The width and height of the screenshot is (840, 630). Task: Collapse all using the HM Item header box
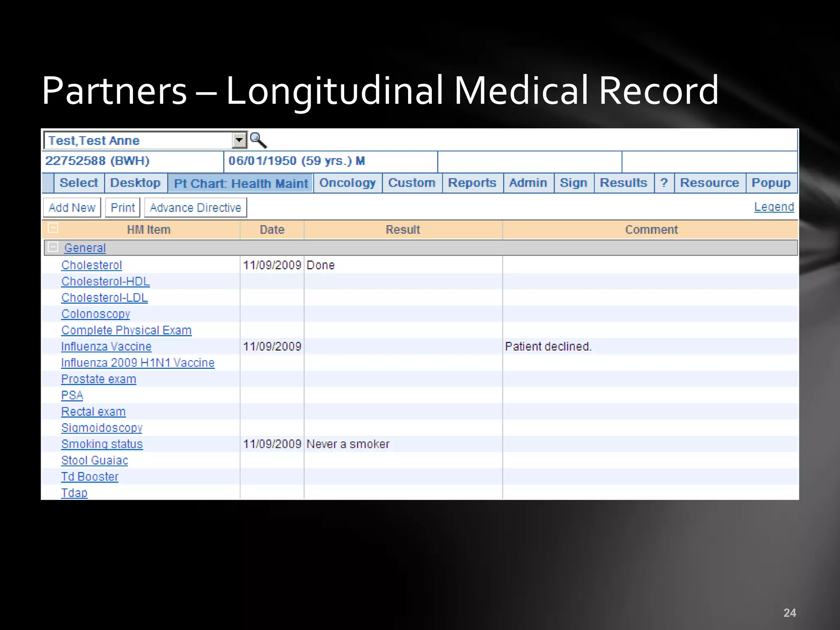(53, 228)
